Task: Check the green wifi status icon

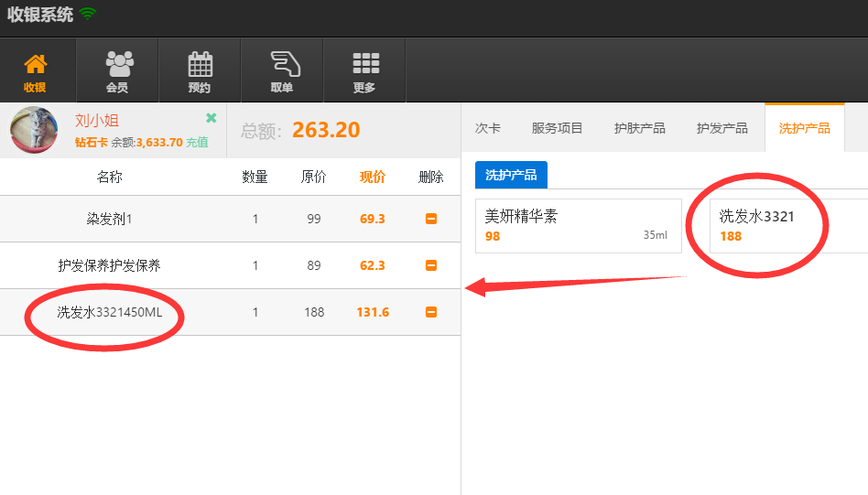Action: tap(88, 14)
